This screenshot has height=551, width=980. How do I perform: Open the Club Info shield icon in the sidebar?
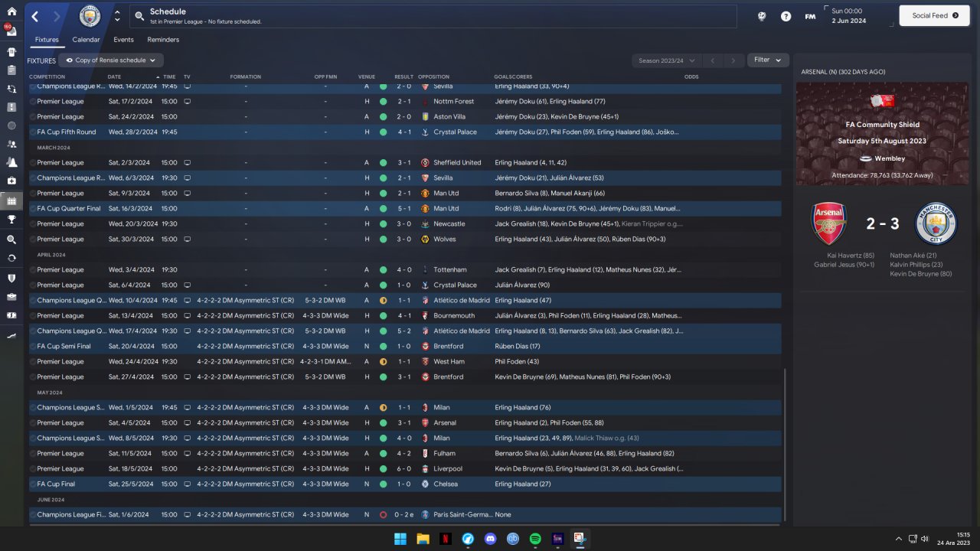(11, 277)
